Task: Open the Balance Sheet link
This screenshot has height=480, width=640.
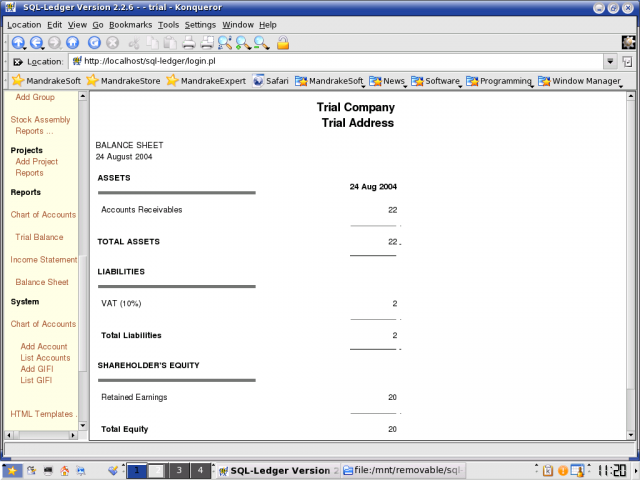Action: click(42, 282)
